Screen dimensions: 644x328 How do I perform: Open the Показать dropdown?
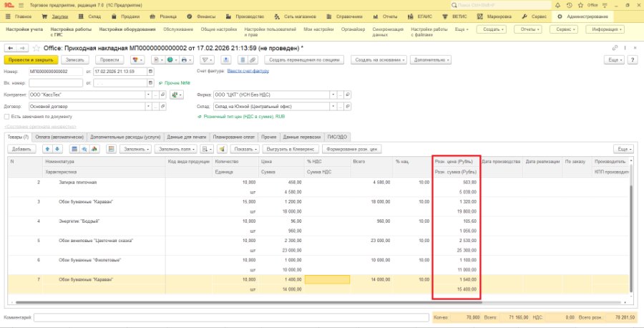245,149
